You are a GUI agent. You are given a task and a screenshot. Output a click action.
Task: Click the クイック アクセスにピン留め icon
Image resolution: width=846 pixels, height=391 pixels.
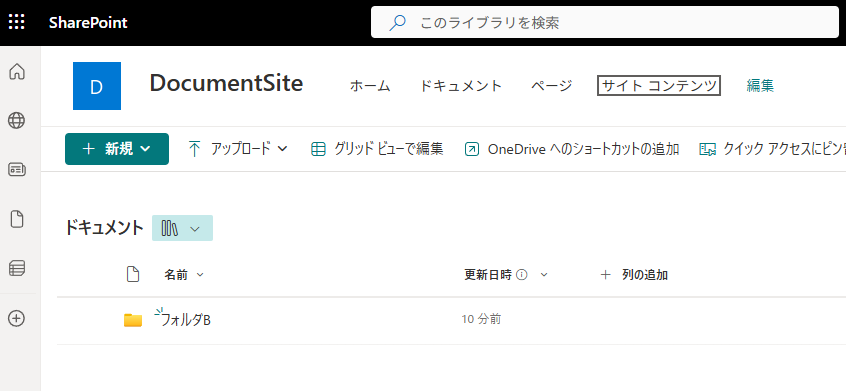click(707, 149)
